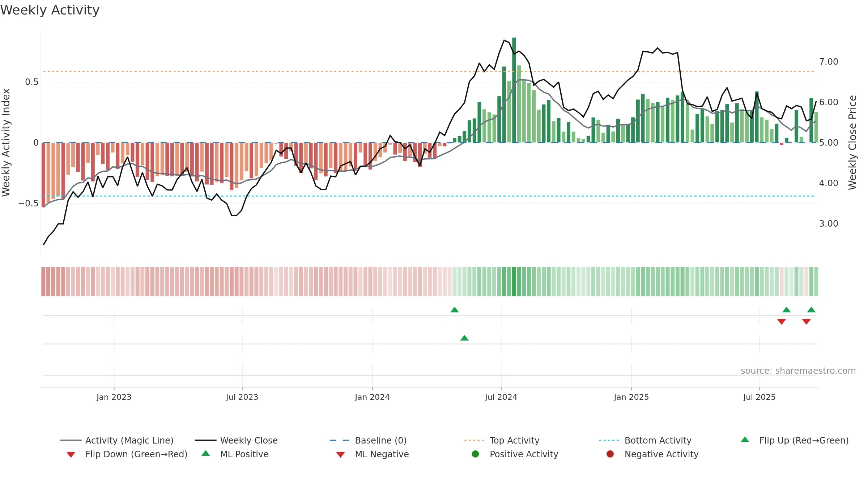Image resolution: width=868 pixels, height=488 pixels.
Task: Click the Weekly Close legend entry
Action: click(x=236, y=440)
